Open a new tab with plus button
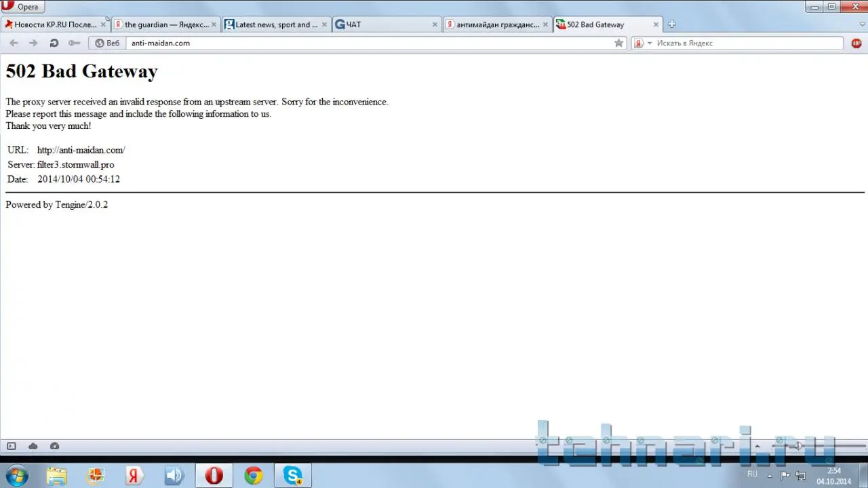The width and height of the screenshot is (868, 488). (672, 24)
